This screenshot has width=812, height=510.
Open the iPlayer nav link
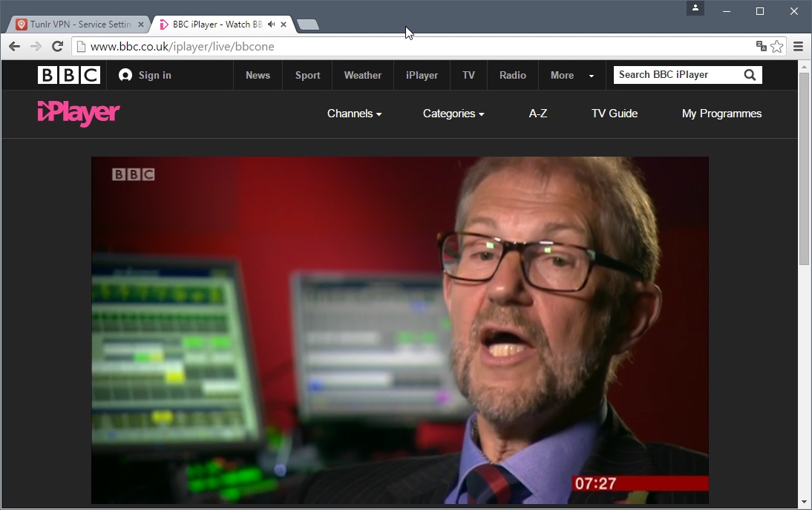pyautogui.click(x=422, y=75)
